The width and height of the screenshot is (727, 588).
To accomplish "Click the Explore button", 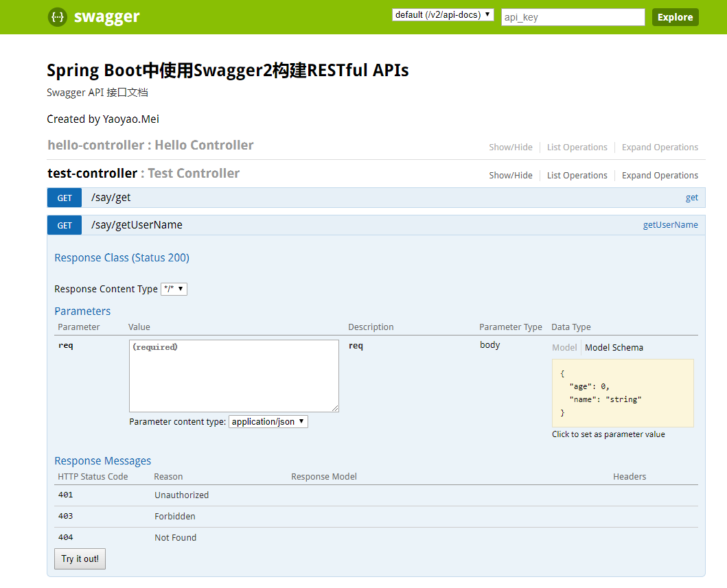I will [675, 17].
